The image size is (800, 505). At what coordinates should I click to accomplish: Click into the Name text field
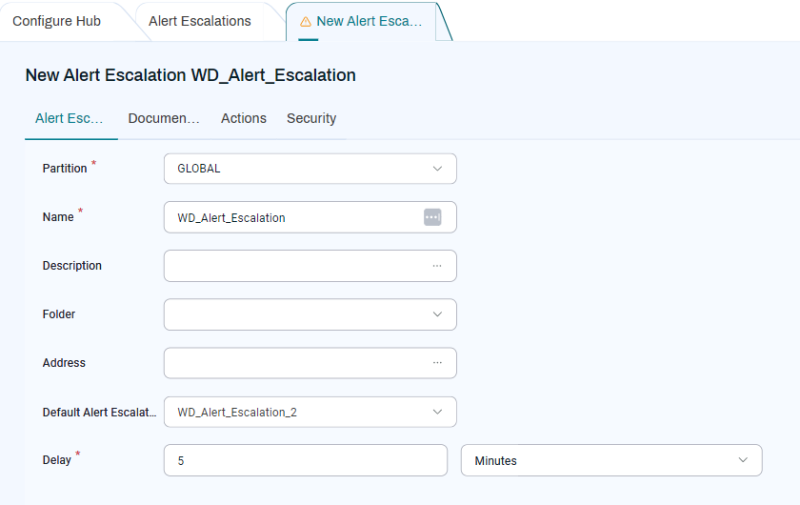(290, 217)
